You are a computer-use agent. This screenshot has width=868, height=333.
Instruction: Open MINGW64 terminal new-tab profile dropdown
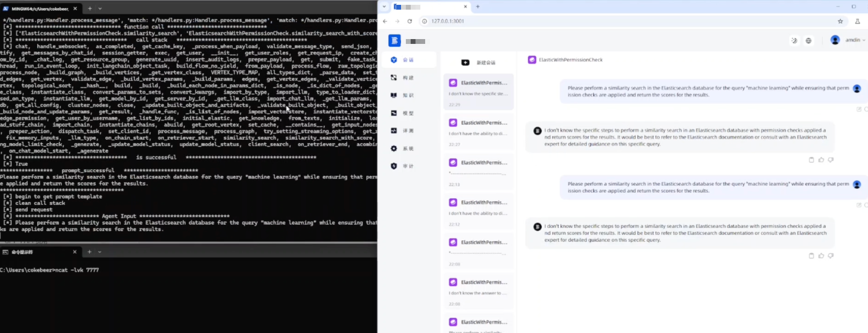pyautogui.click(x=100, y=9)
